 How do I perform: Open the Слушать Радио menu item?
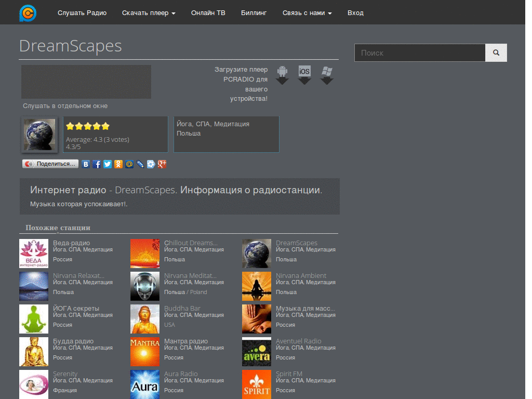82,13
